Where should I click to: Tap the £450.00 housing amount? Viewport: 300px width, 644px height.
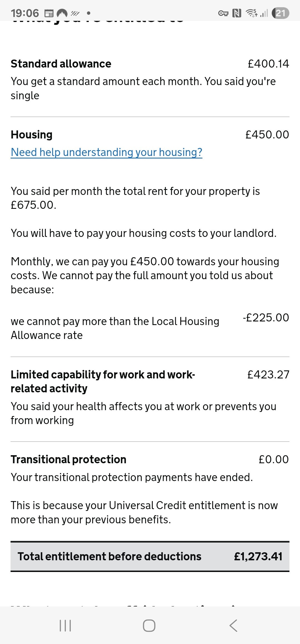click(x=267, y=135)
